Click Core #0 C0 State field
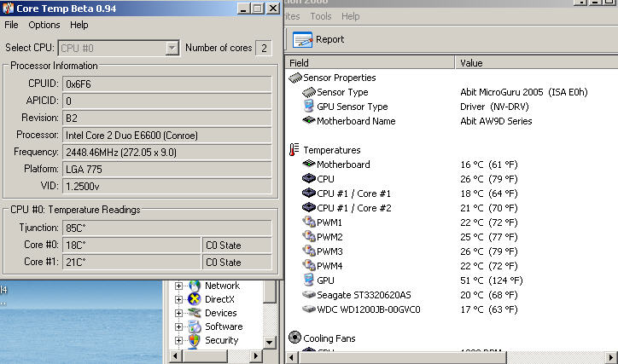 (237, 246)
